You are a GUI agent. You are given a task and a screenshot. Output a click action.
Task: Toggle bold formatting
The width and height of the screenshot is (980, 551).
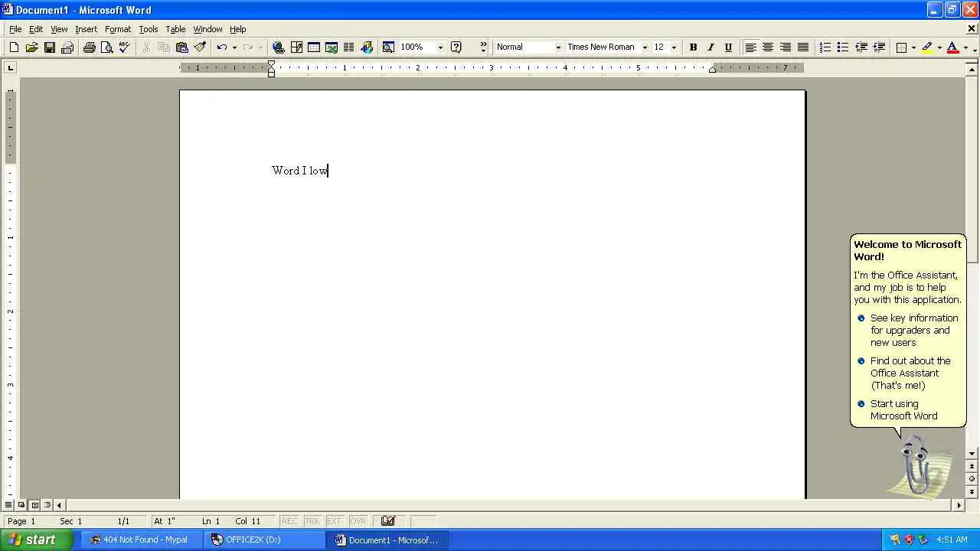693,47
